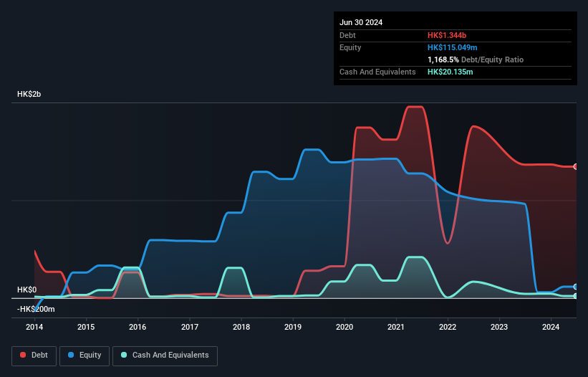The height and width of the screenshot is (377, 588).
Task: Click the 2014 axis label
Action: point(34,327)
